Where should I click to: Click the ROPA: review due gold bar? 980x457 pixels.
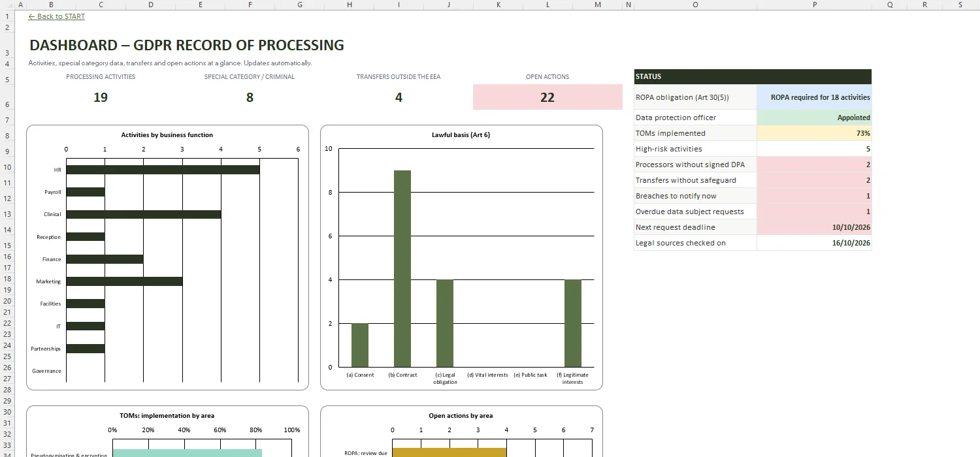pos(449,452)
